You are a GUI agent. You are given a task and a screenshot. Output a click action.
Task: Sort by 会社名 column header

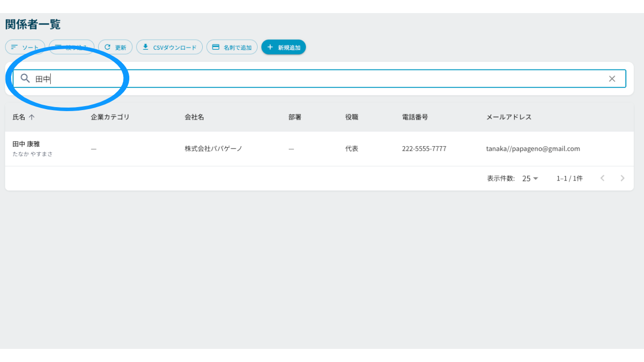194,117
